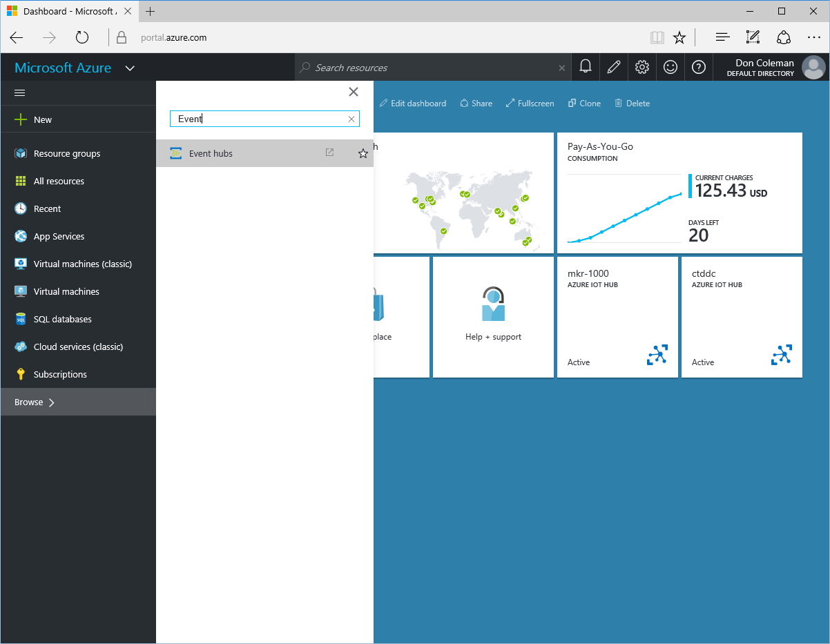Click the IoT Hub icon on mkr-1000 tile
The image size is (830, 644).
pos(655,354)
